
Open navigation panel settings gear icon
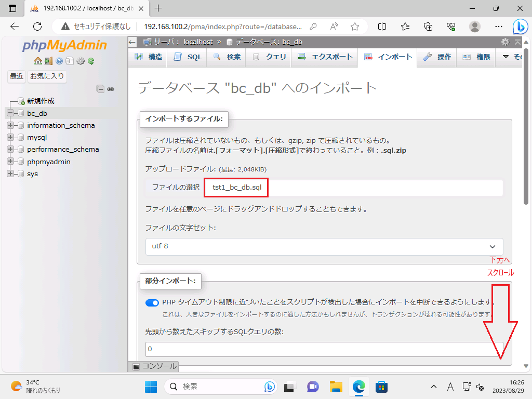(80, 61)
